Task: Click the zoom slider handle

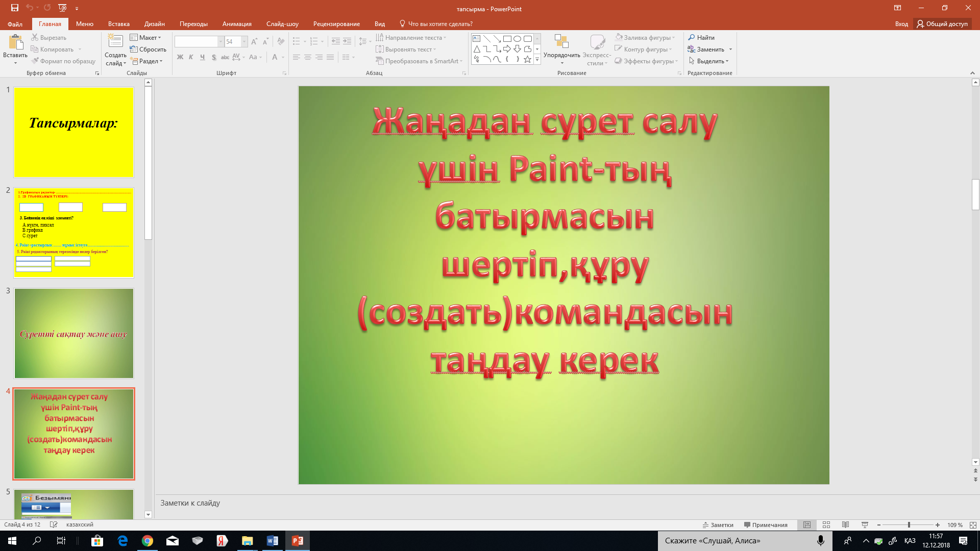Action: click(909, 524)
